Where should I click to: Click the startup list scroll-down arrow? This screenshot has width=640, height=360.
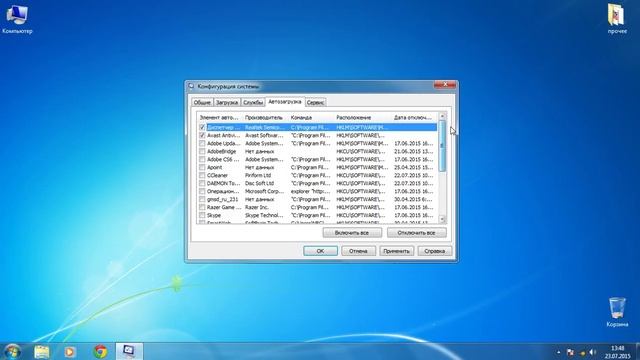(x=442, y=219)
